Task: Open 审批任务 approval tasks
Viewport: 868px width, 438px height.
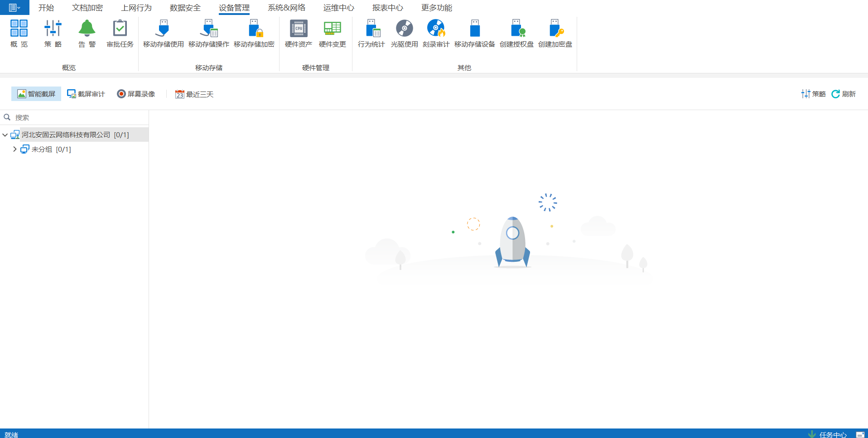Action: point(120,33)
